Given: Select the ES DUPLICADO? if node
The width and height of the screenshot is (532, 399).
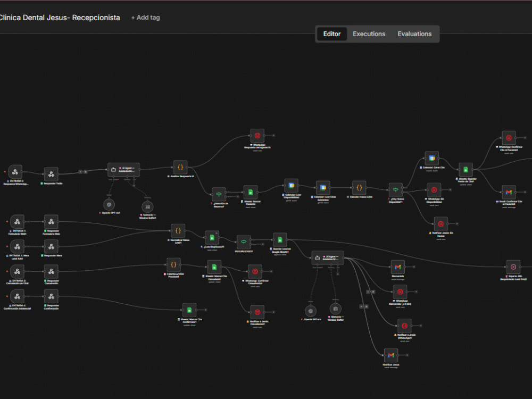Looking at the screenshot, I should [244, 242].
